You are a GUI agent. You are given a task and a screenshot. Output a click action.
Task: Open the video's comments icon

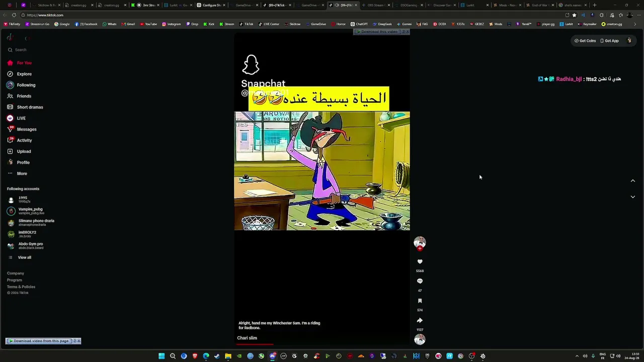420,281
